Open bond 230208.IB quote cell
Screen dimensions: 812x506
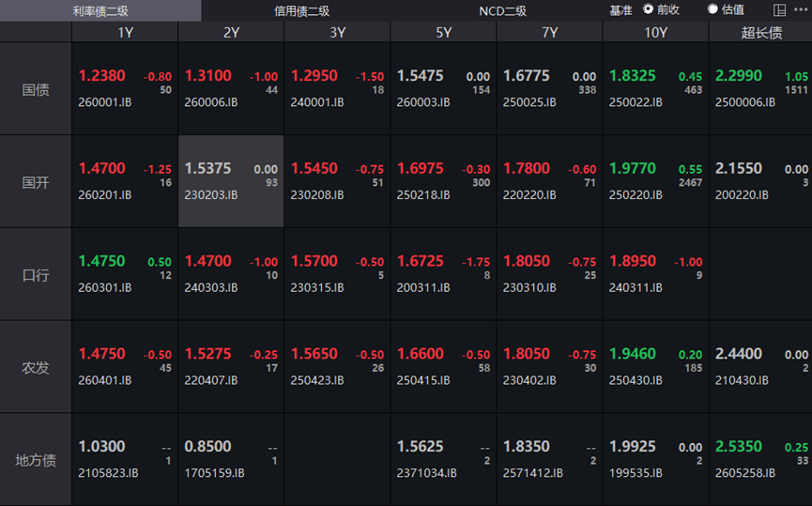(337, 182)
